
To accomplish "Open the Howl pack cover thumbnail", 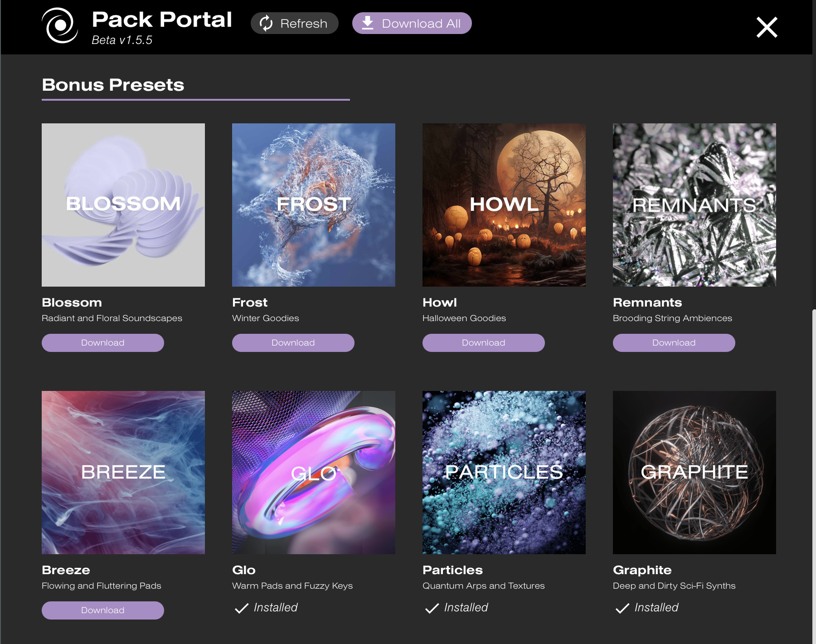I will pos(504,205).
